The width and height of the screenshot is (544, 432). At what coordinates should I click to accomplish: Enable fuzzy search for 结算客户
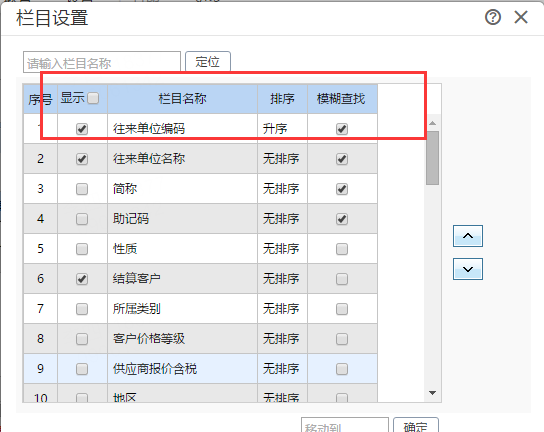[342, 279]
